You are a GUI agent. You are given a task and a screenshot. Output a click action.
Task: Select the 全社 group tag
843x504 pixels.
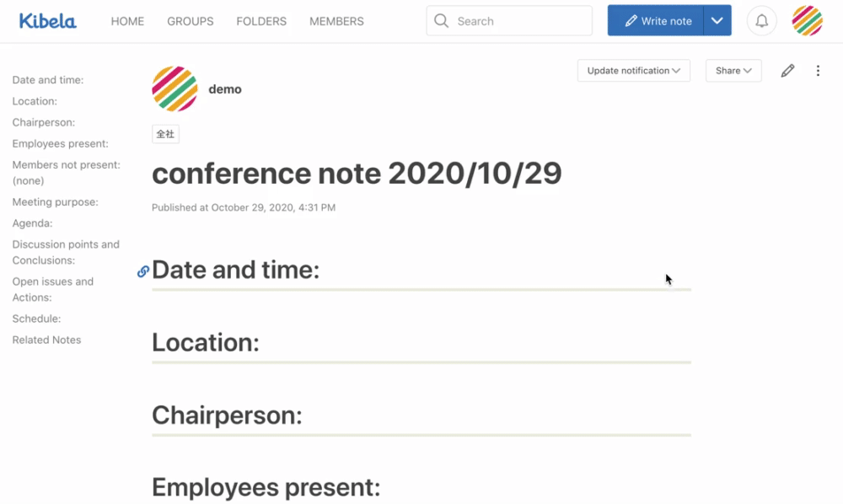[x=165, y=134]
